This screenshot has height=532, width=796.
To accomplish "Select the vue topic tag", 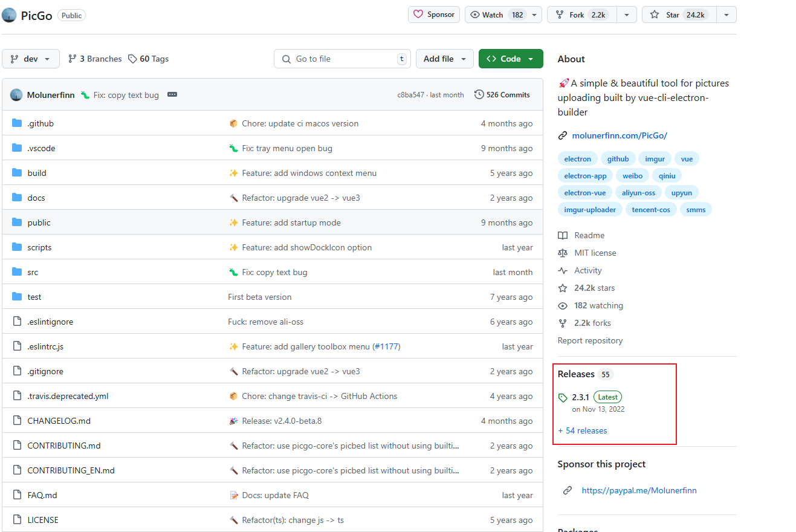I will pyautogui.click(x=687, y=159).
